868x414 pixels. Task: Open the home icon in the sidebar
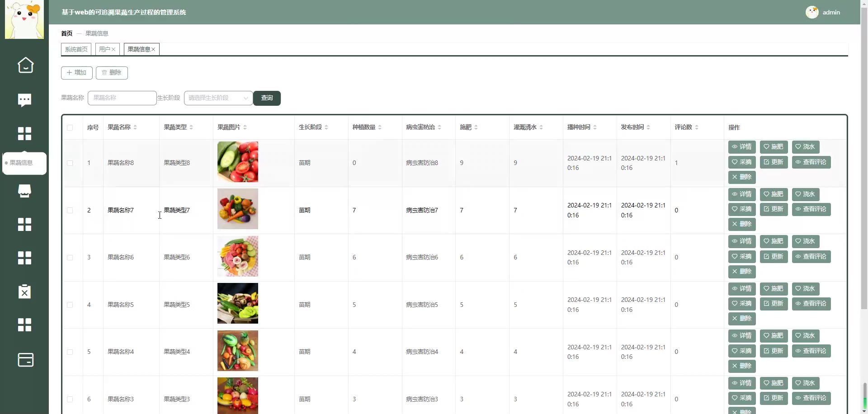pyautogui.click(x=25, y=65)
